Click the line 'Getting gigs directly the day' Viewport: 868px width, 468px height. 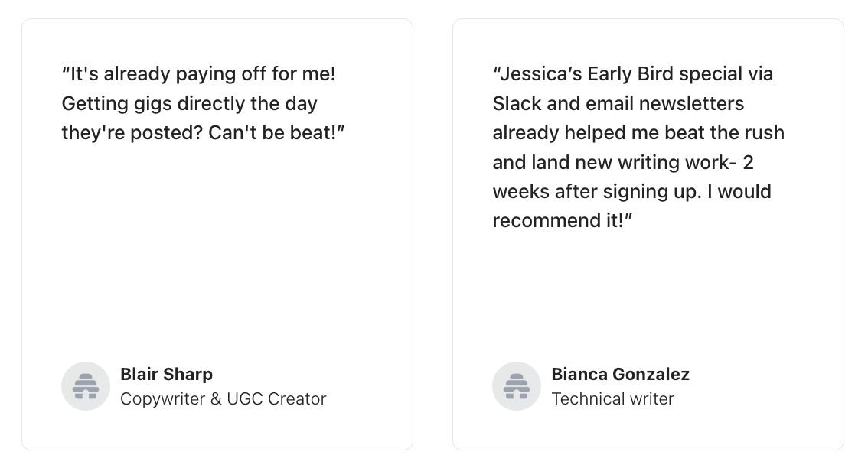pos(189,103)
